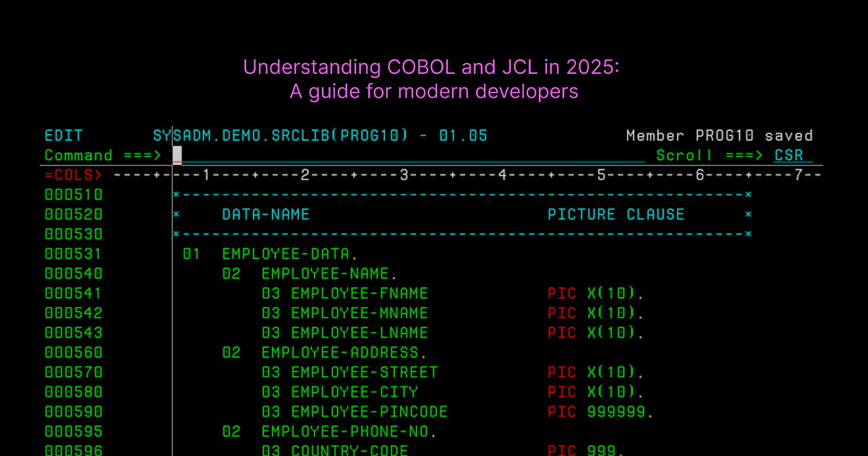Click the PICTURE CLAUSE header text

(616, 214)
